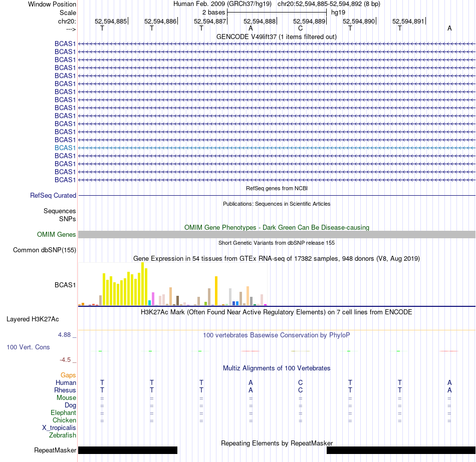Click the Elephant species row label
The height and width of the screenshot is (462, 476).
coord(63,412)
